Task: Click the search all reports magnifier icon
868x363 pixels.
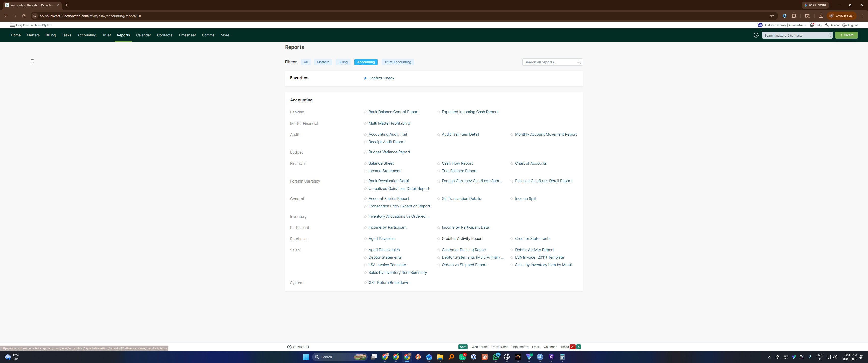Action: click(x=579, y=62)
